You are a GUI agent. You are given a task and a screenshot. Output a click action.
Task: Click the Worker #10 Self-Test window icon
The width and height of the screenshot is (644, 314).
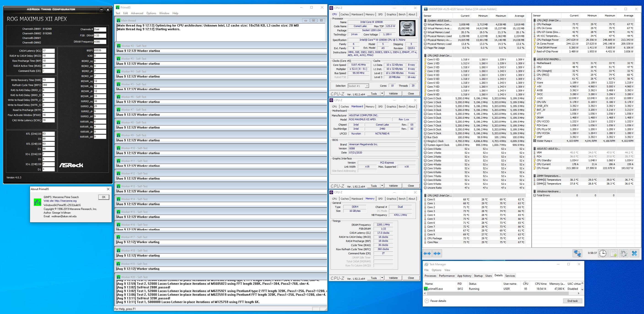coord(119,148)
